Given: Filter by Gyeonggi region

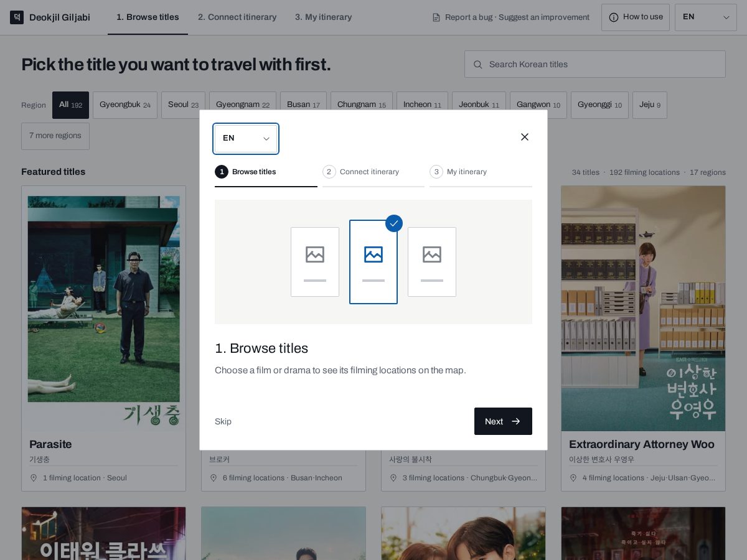Looking at the screenshot, I should 599,105.
